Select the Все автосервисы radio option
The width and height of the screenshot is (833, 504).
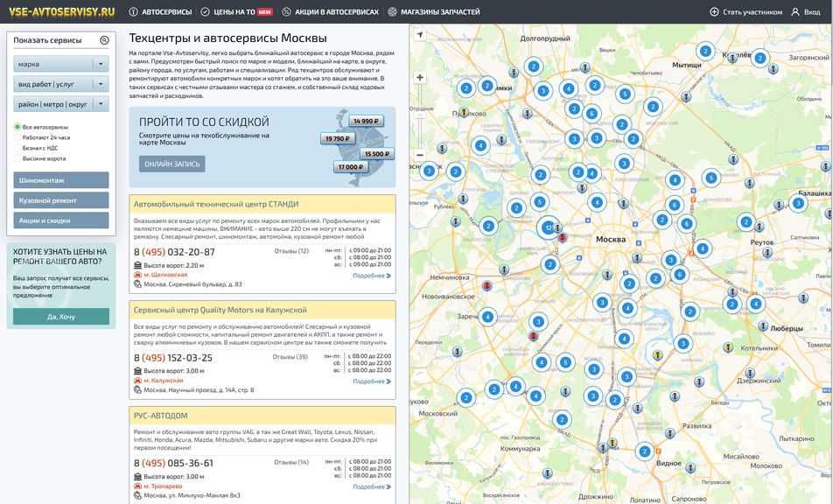[x=17, y=127]
